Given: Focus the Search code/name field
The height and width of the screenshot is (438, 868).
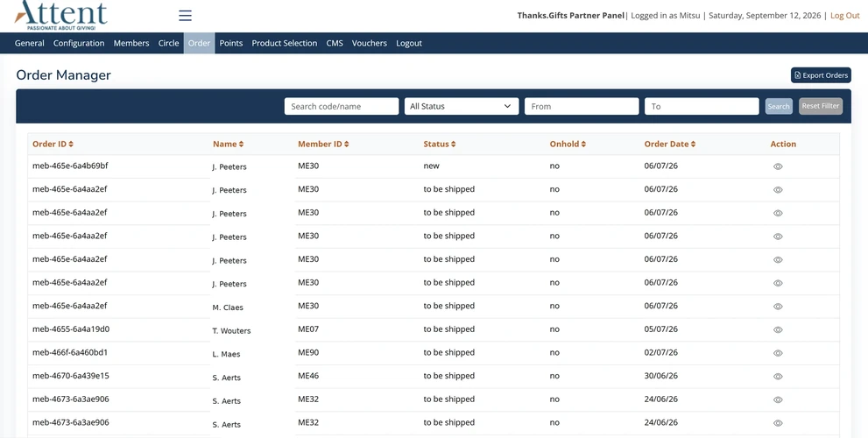Looking at the screenshot, I should 342,106.
